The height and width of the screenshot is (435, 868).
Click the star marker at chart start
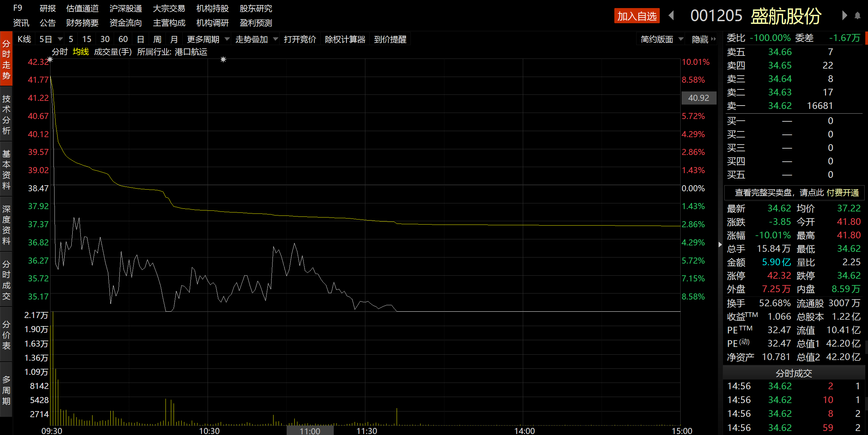tap(50, 60)
